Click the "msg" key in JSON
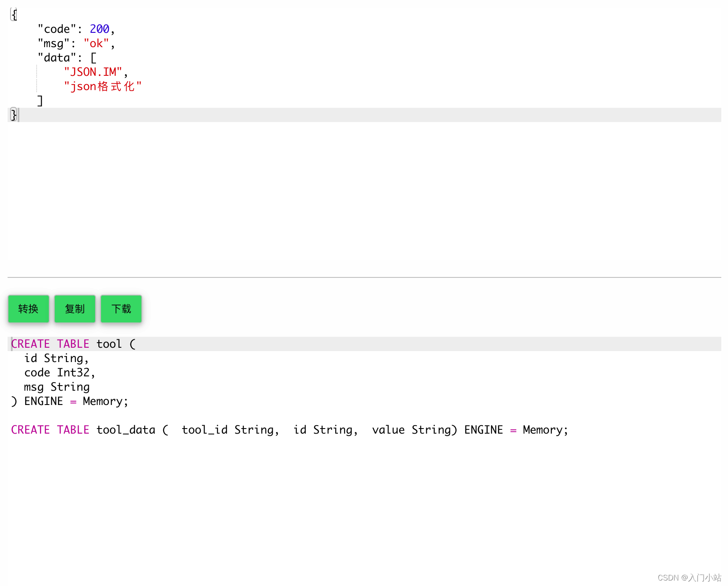Screen dimensions: 728x586 [53, 43]
